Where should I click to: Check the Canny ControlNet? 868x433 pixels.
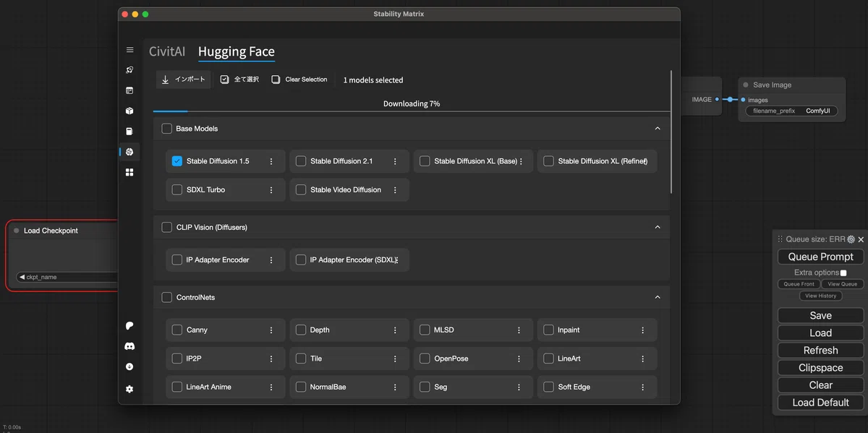[x=177, y=330]
